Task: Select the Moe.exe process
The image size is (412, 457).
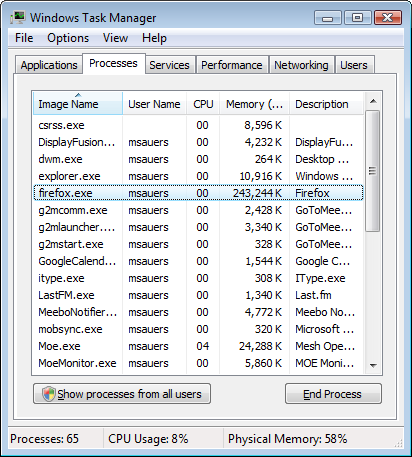Action: (198, 346)
